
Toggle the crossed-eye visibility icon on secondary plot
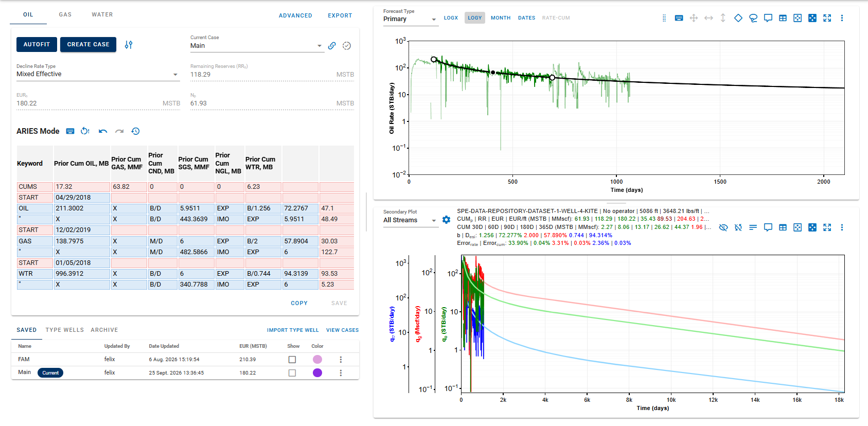coord(723,227)
